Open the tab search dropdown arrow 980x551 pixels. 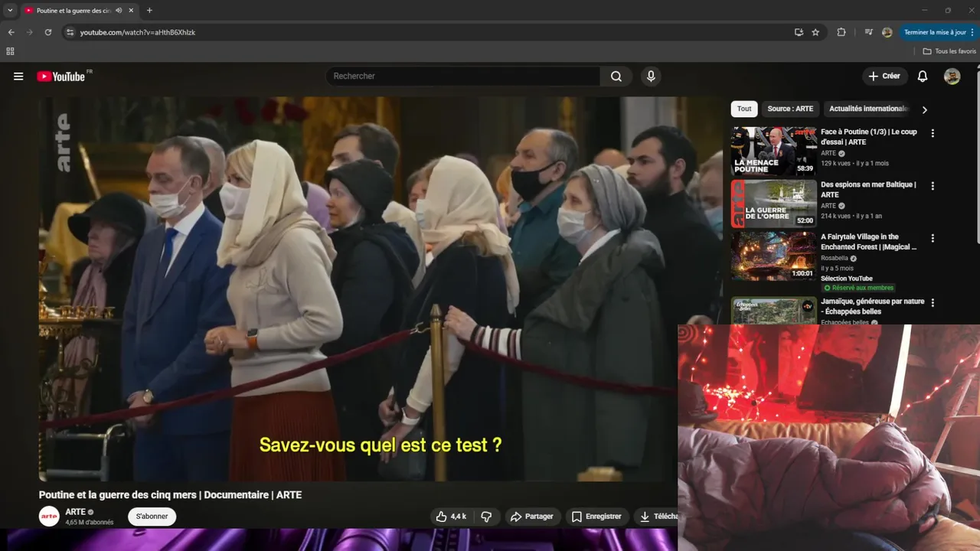point(10,11)
